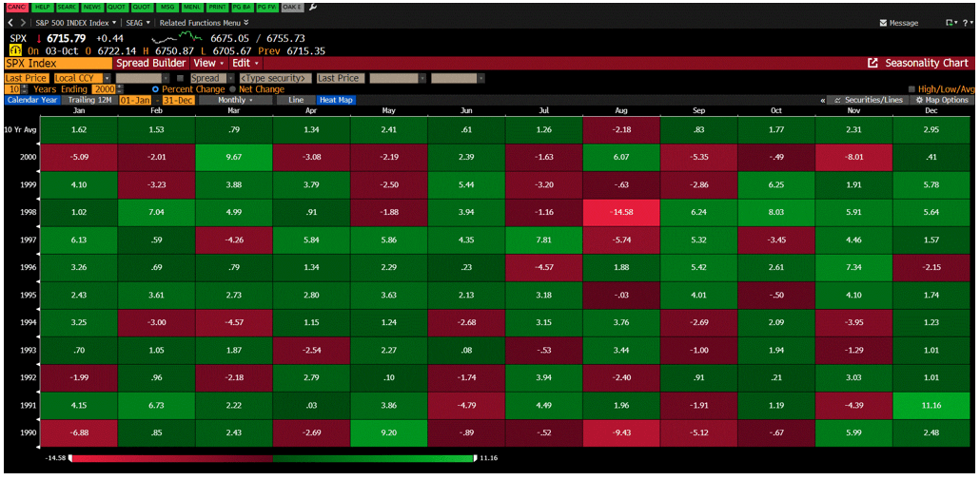Screen dimensions: 980x480
Task: Click the heat map color scale bar
Action: point(272,458)
